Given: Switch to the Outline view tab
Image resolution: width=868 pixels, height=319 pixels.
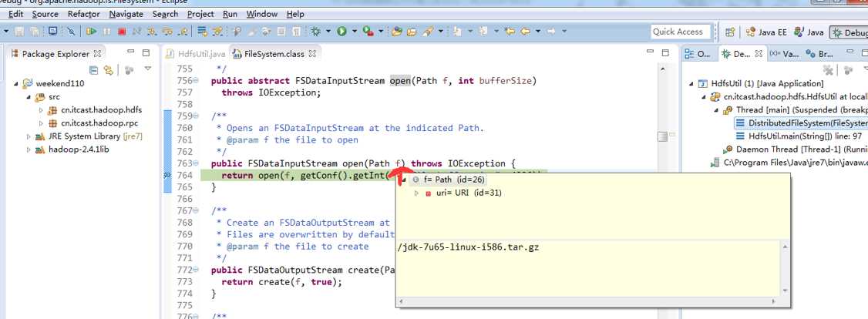Looking at the screenshot, I should point(698,54).
